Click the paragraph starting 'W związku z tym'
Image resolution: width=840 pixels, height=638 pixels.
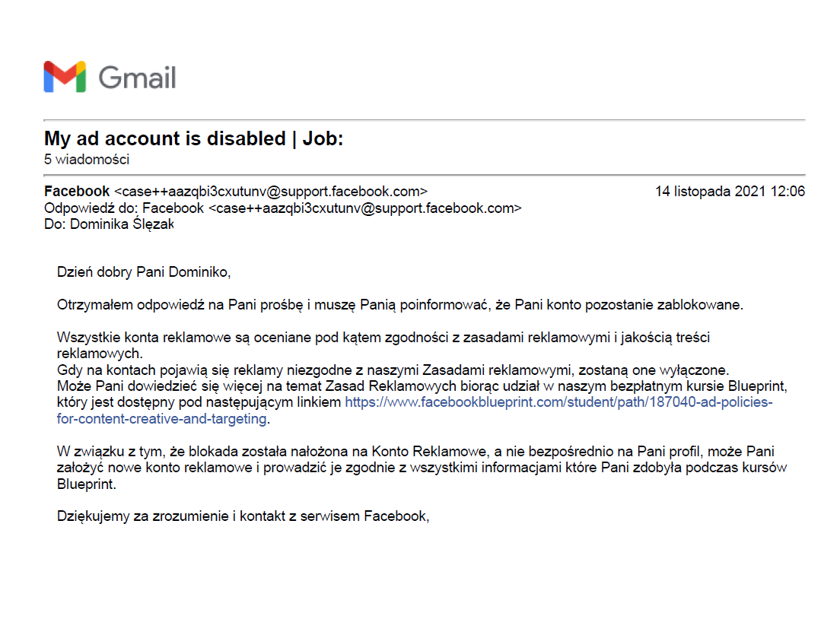click(x=422, y=468)
